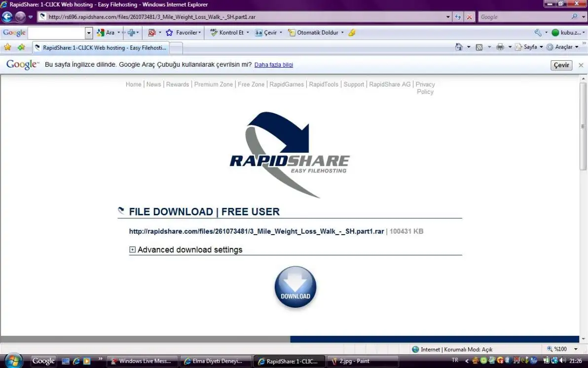The width and height of the screenshot is (588, 368).
Task: Click the browser Back arrow button
Action: point(7,17)
